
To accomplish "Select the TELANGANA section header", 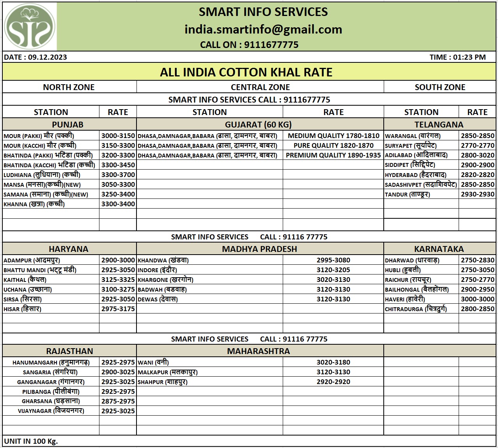I will (x=439, y=125).
